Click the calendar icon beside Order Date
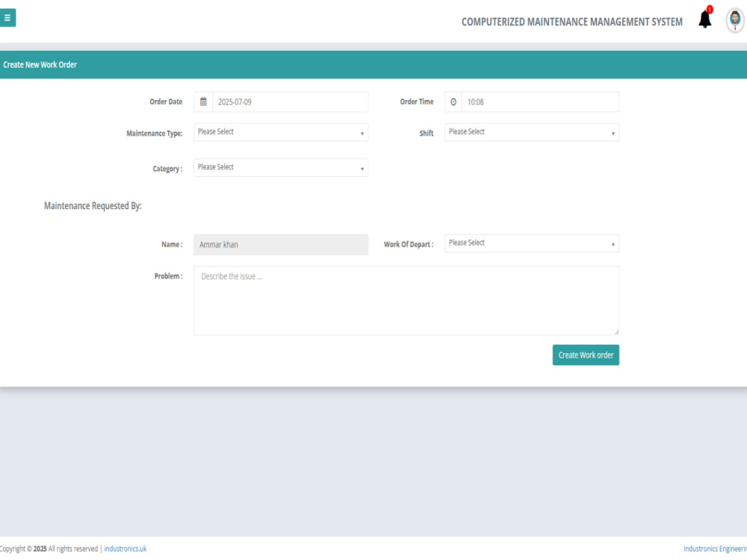747x560 pixels. [x=203, y=102]
